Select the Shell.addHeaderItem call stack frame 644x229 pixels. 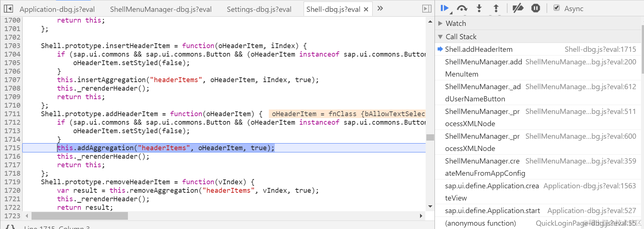[x=538, y=49]
